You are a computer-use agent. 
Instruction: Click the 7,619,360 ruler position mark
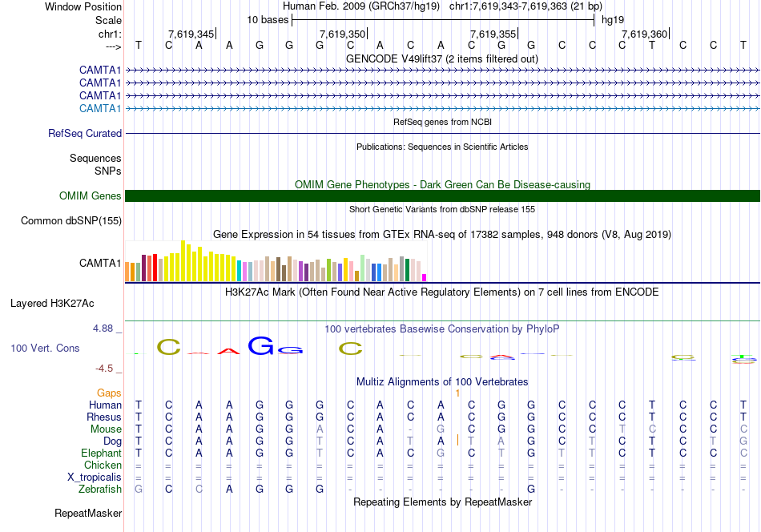645,34
